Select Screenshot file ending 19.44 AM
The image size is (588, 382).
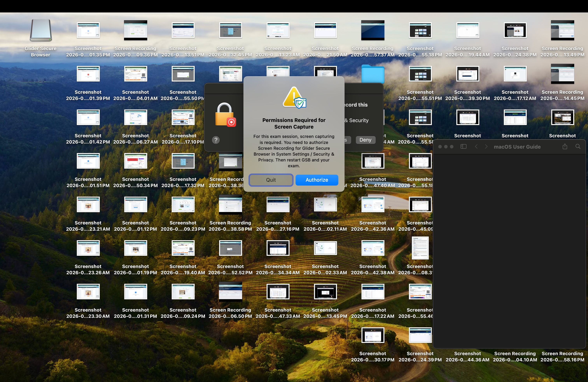point(468,30)
